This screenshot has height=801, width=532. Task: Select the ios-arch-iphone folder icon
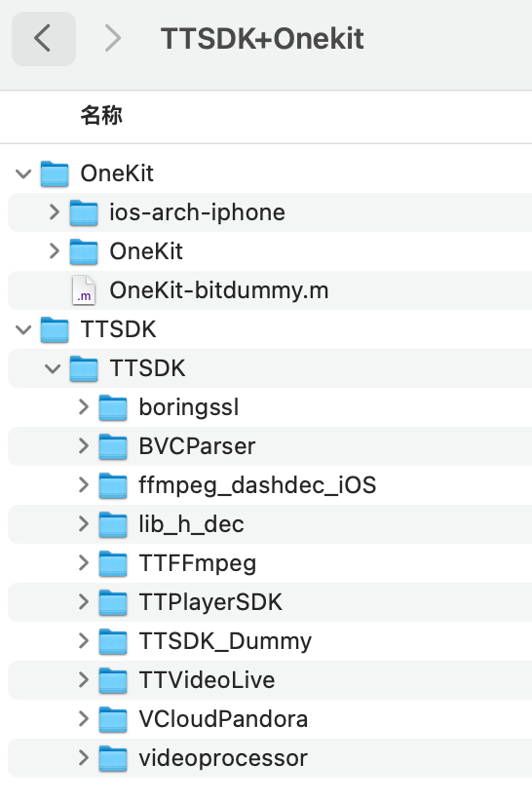84,212
